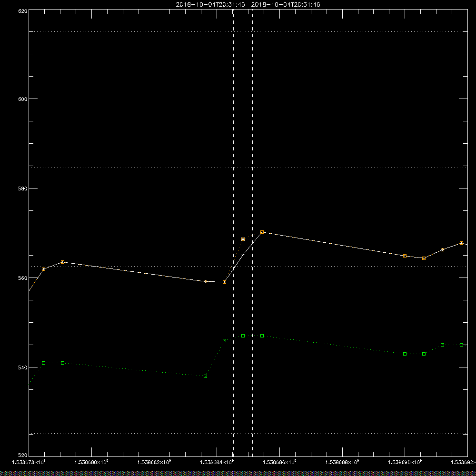Click the y-axis label 580
The height and width of the screenshot is (476, 476).
click(23, 188)
